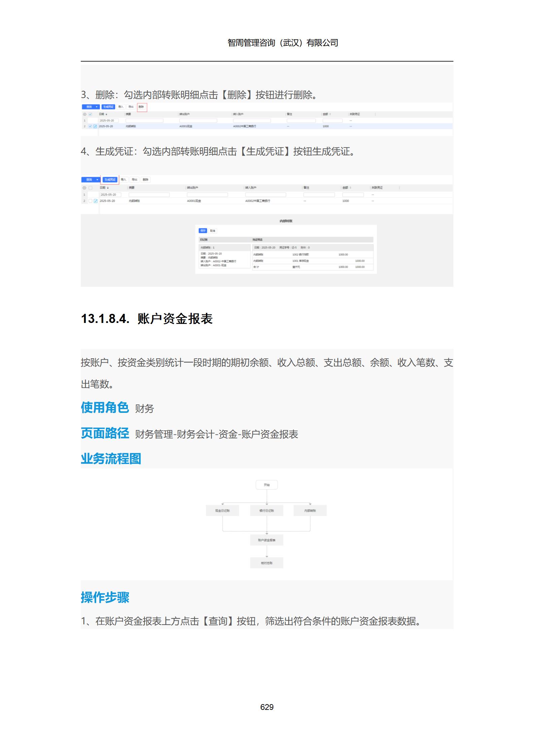
Task: Uncheck the header select-all checkbox in the 删除 step table
Action: tap(90, 114)
